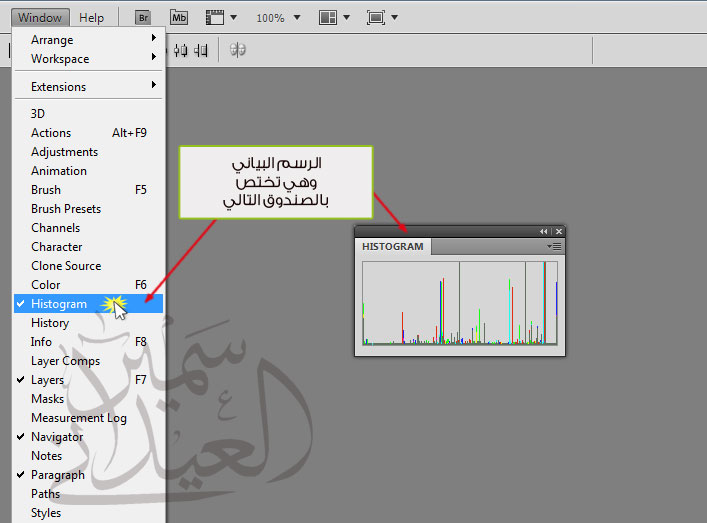Screen dimensions: 707x523
Task: Expand the Workspace submenu
Action: point(60,59)
